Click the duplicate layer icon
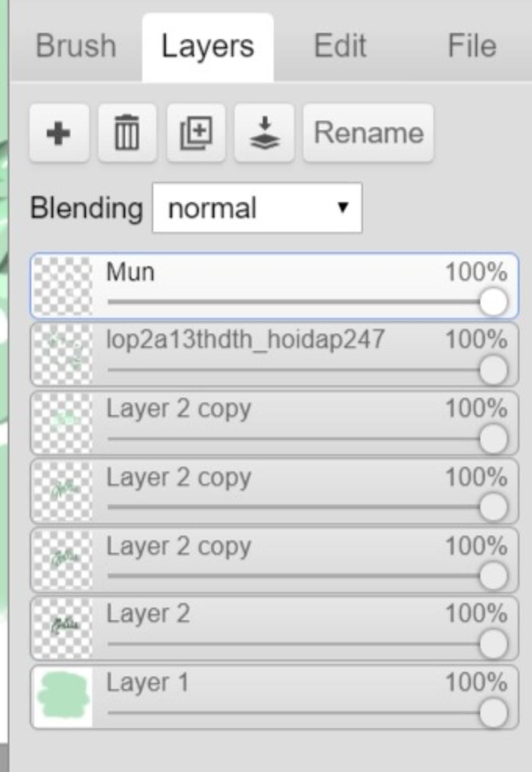Viewport: 532px width, 772px height. (196, 134)
